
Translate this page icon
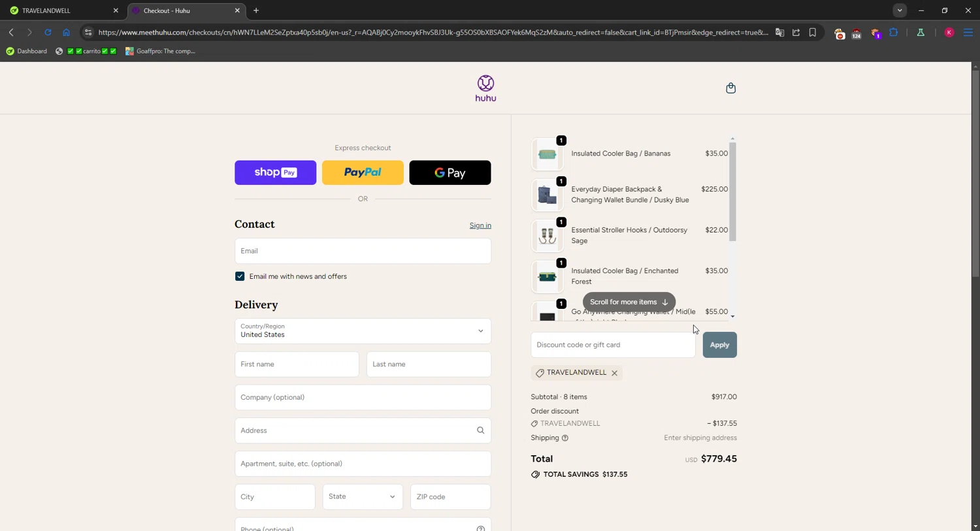pyautogui.click(x=779, y=32)
